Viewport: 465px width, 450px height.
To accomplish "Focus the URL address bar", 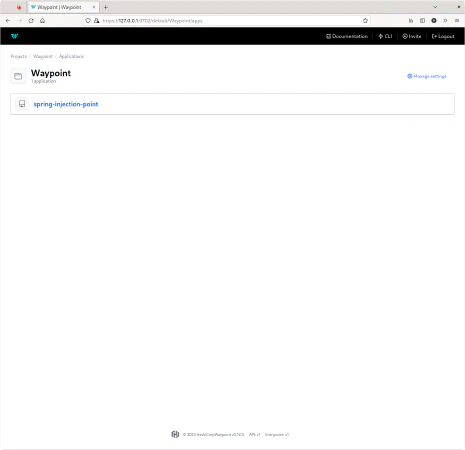I will 227,21.
